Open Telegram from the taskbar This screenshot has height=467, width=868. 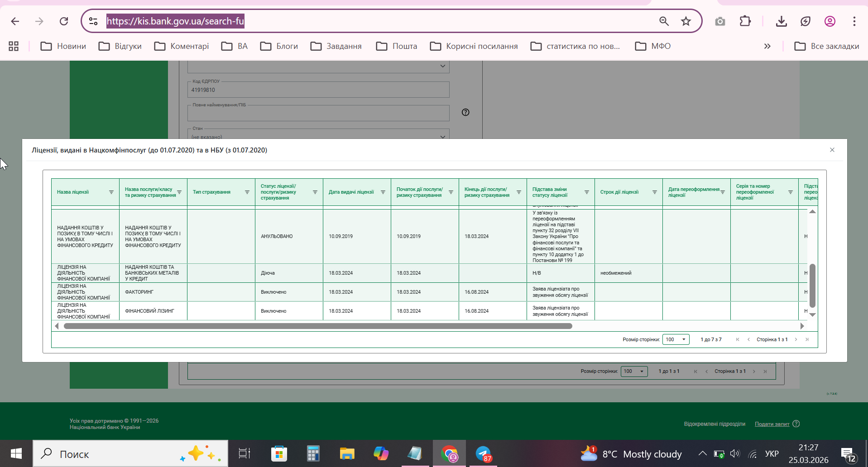484,453
